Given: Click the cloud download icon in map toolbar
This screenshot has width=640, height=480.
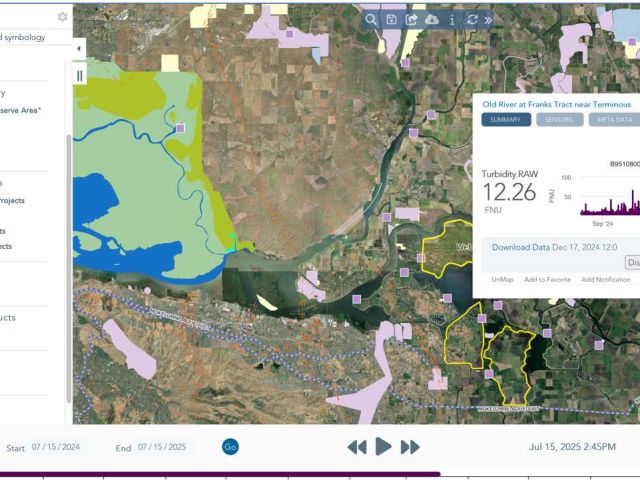Looking at the screenshot, I should pyautogui.click(x=431, y=19).
